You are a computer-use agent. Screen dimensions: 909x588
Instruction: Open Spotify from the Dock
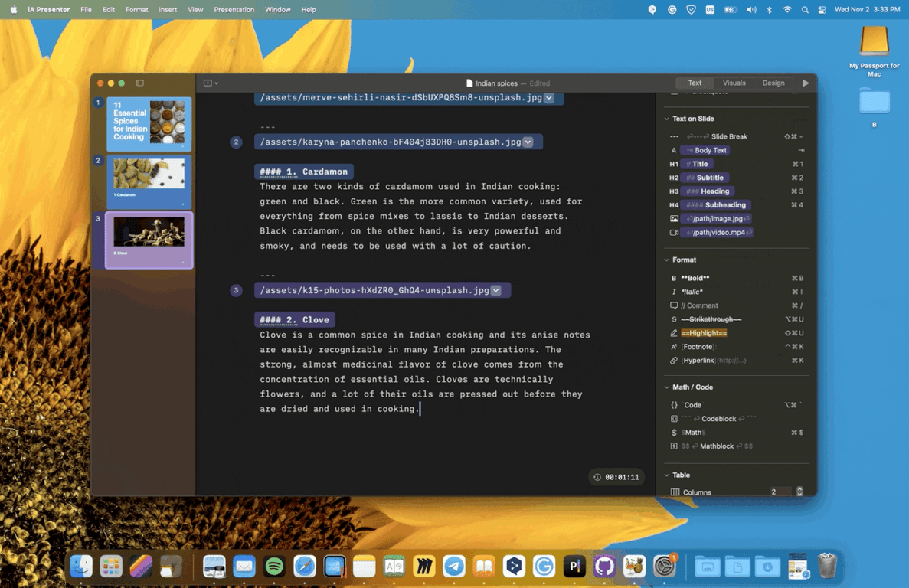(274, 566)
